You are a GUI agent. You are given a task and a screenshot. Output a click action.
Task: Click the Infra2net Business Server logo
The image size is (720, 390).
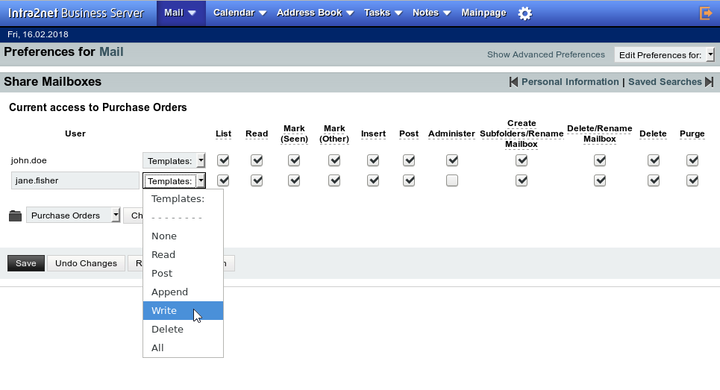pos(76,13)
